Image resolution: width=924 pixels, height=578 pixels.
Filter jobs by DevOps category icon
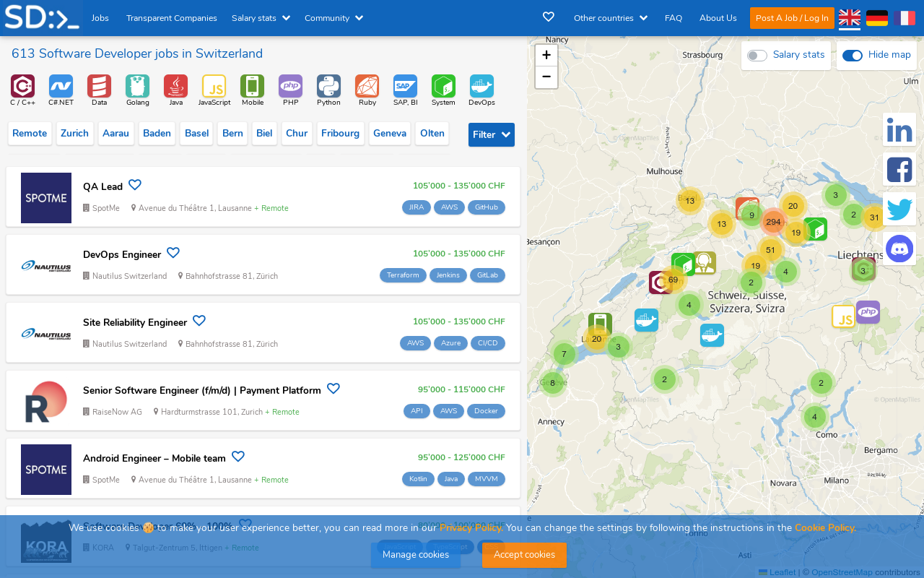click(482, 86)
